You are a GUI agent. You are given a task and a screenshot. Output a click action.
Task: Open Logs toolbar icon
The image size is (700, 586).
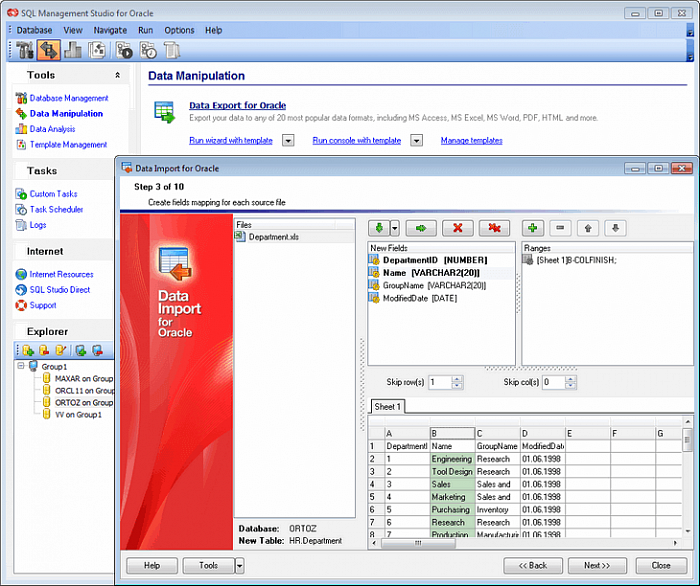tap(172, 50)
